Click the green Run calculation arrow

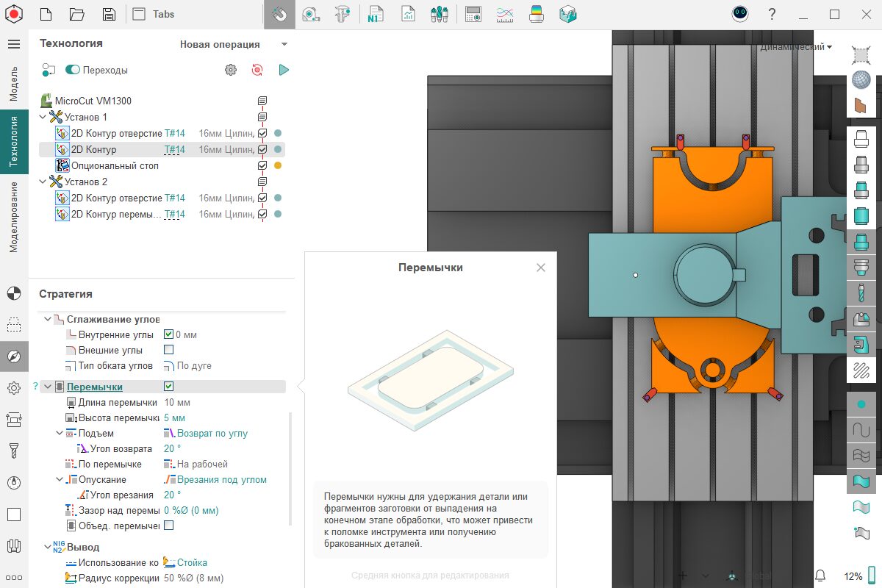(x=284, y=70)
